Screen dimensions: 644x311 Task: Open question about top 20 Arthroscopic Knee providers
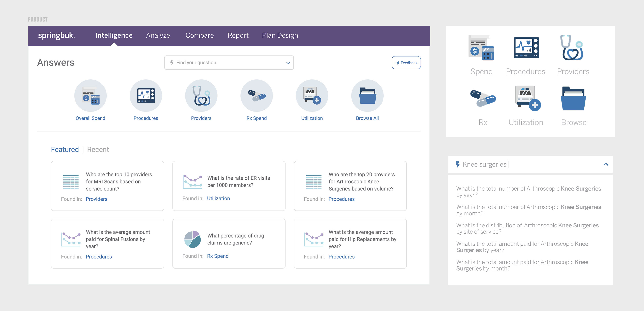(361, 182)
